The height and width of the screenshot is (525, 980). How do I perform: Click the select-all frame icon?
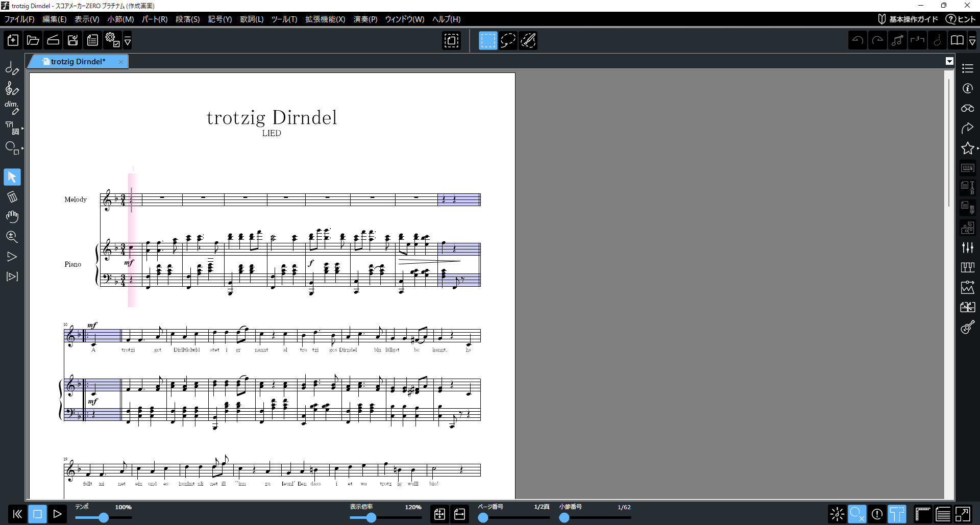click(451, 40)
